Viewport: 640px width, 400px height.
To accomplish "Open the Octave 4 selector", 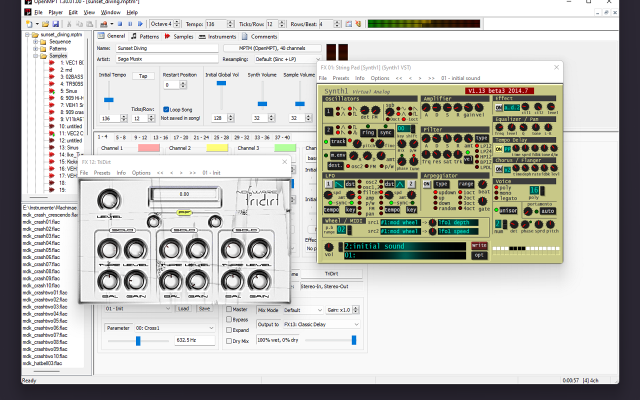I will point(165,24).
